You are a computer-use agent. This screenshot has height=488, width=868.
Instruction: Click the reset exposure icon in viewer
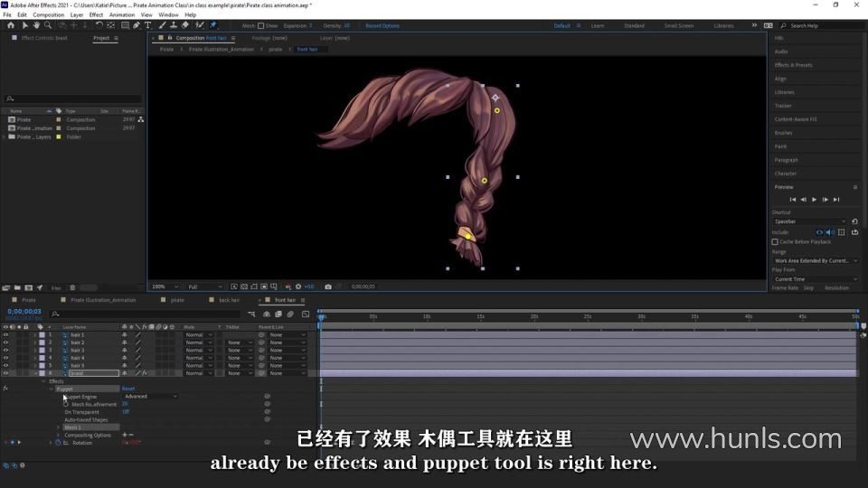click(298, 286)
